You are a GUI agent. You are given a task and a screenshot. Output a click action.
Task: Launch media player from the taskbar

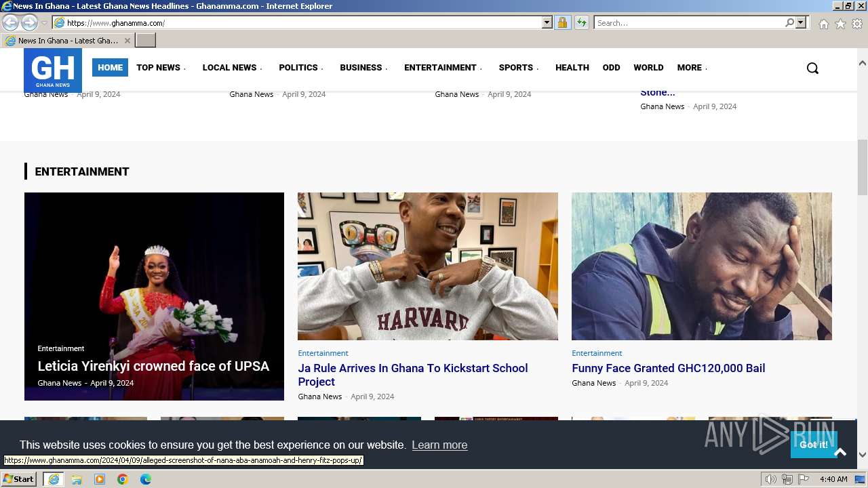tap(100, 479)
